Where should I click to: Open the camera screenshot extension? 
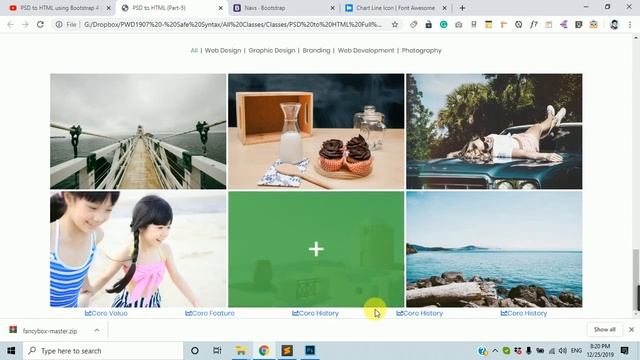pos(458,24)
